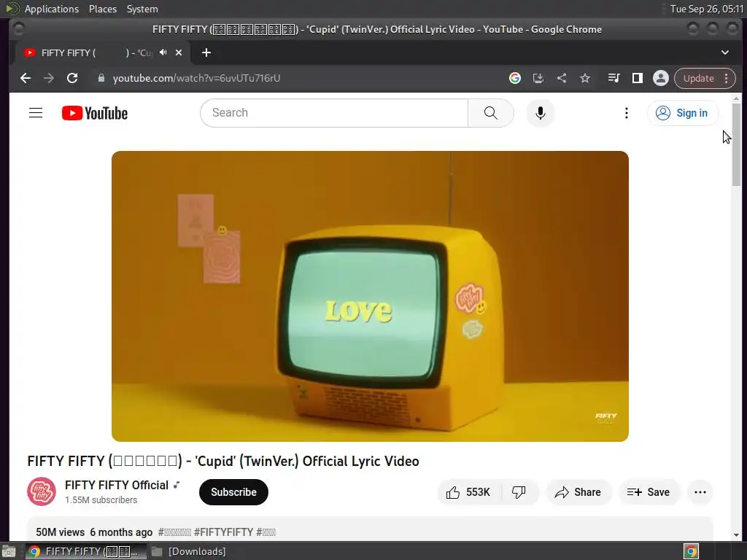Click the Sign in button

pos(683,113)
